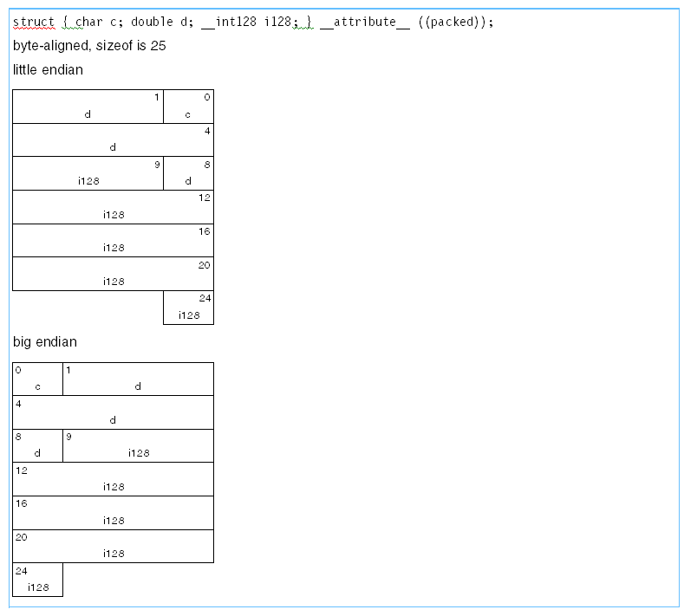Click the byte 16 row in little endian table
Image resolution: width=684 pixels, height=616 pixels.
[113, 240]
